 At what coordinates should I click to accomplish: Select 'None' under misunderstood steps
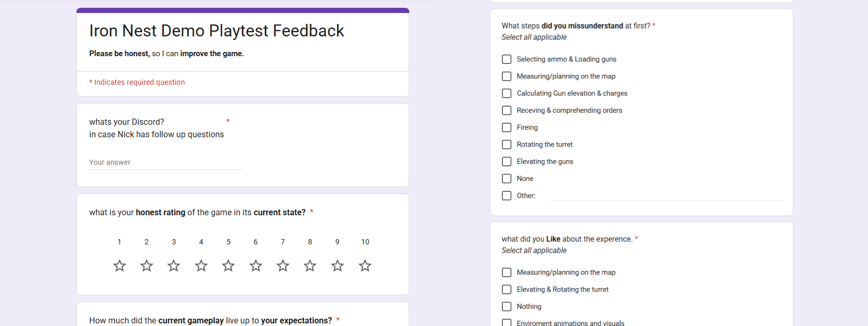(507, 178)
